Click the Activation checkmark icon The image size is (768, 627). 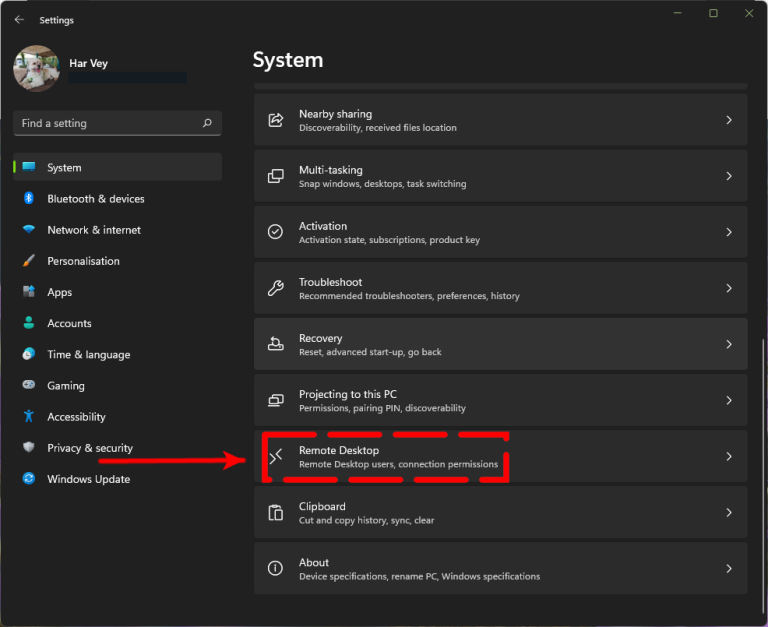coord(275,232)
